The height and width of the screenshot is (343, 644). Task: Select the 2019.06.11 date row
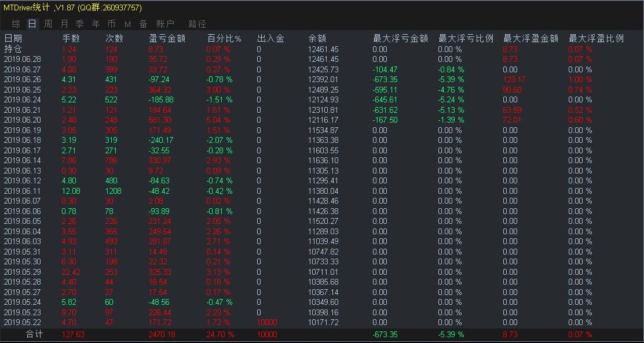pyautogui.click(x=22, y=191)
